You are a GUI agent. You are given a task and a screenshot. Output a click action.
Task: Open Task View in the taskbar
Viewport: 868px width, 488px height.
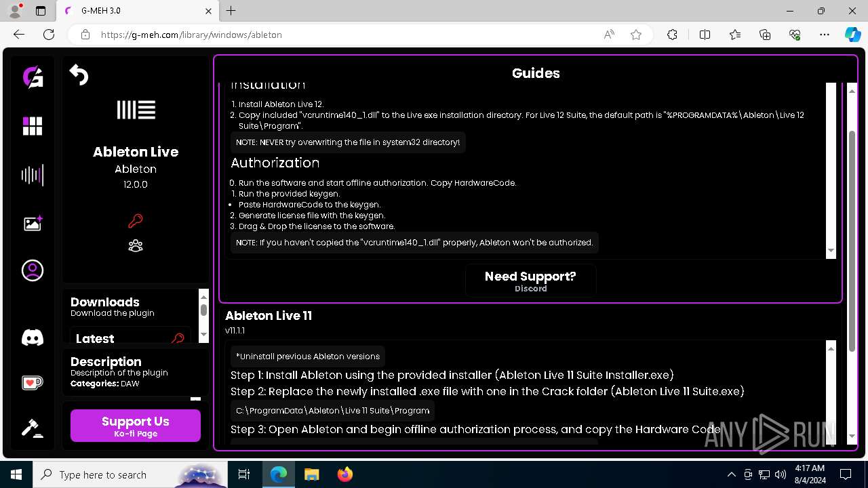click(244, 474)
